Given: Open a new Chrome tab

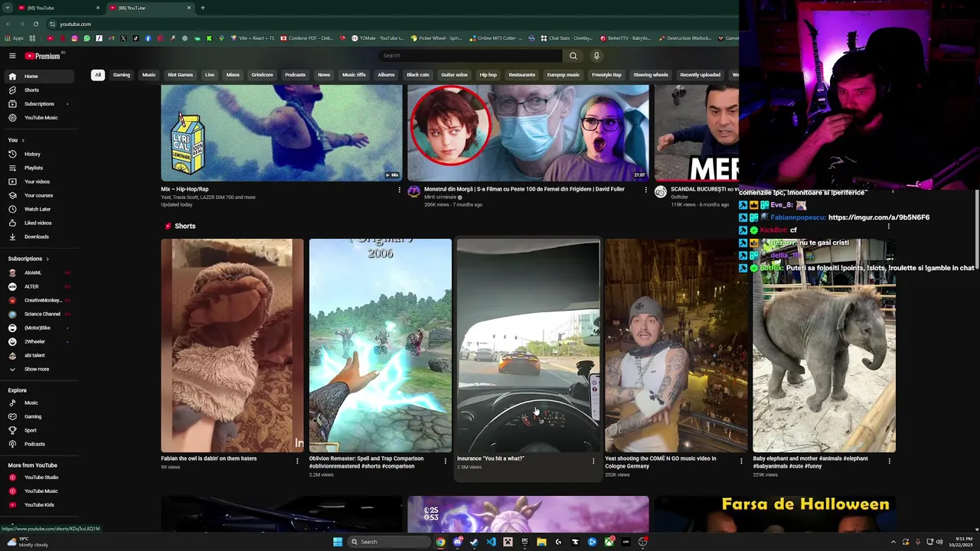Looking at the screenshot, I should pyautogui.click(x=203, y=8).
